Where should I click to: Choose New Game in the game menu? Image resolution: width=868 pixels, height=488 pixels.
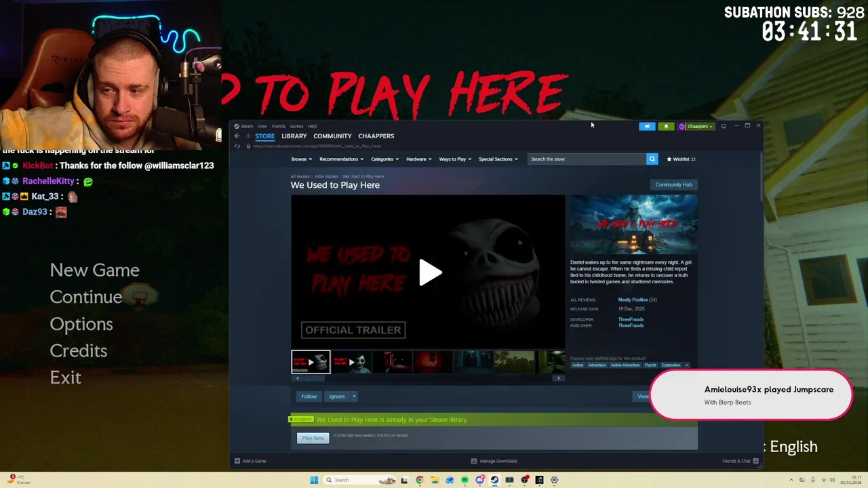pos(94,270)
